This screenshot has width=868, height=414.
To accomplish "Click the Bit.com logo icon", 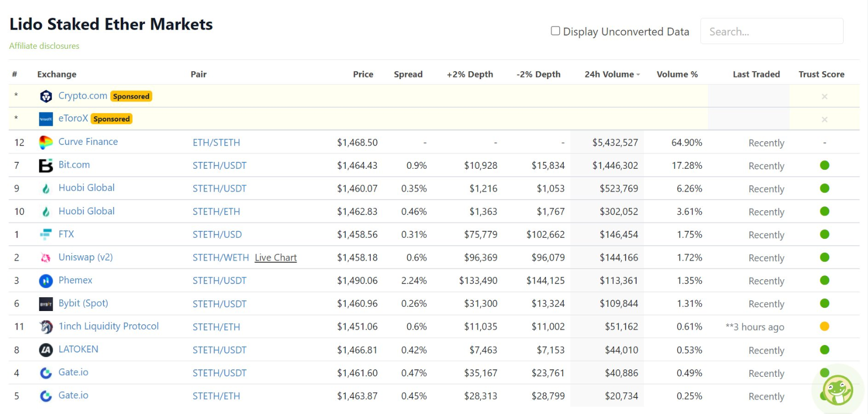I will coord(46,166).
